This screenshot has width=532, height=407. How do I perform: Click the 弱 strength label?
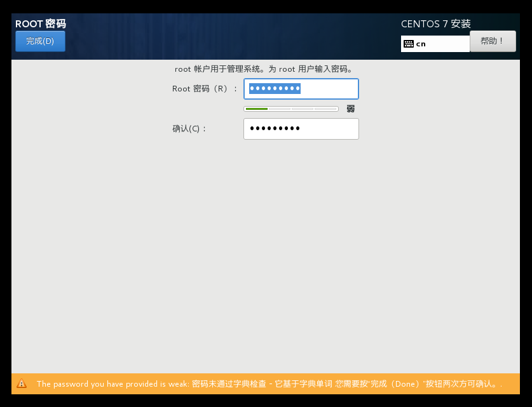(x=350, y=109)
